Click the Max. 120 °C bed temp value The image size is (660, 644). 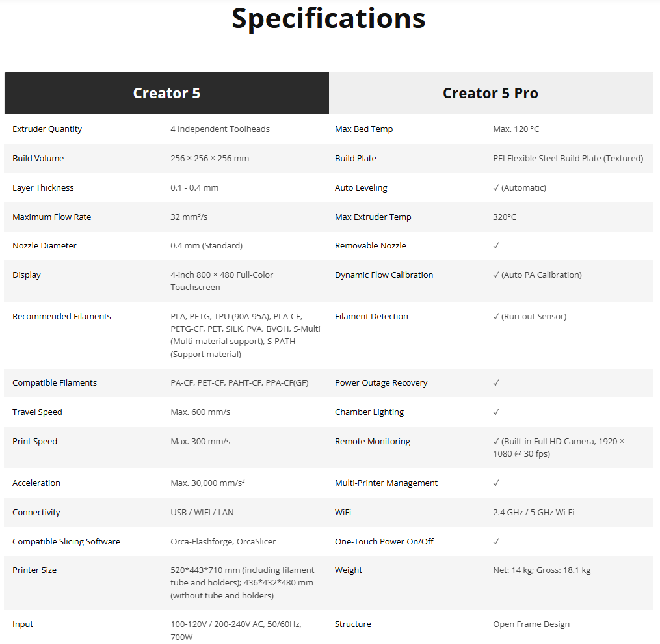click(516, 129)
